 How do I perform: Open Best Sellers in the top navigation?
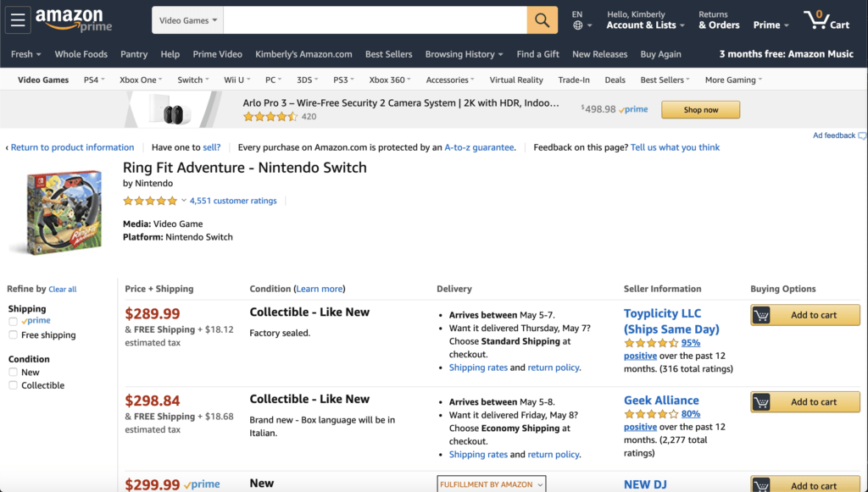pos(388,54)
